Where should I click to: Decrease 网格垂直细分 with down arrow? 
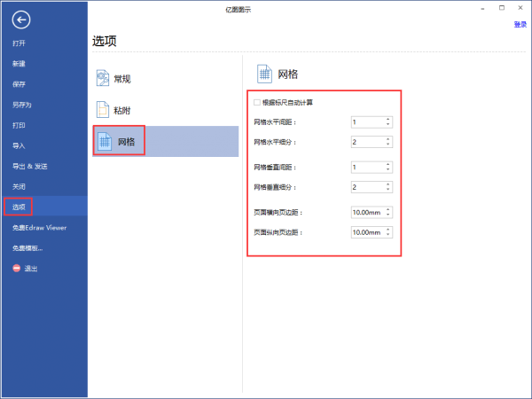point(387,190)
